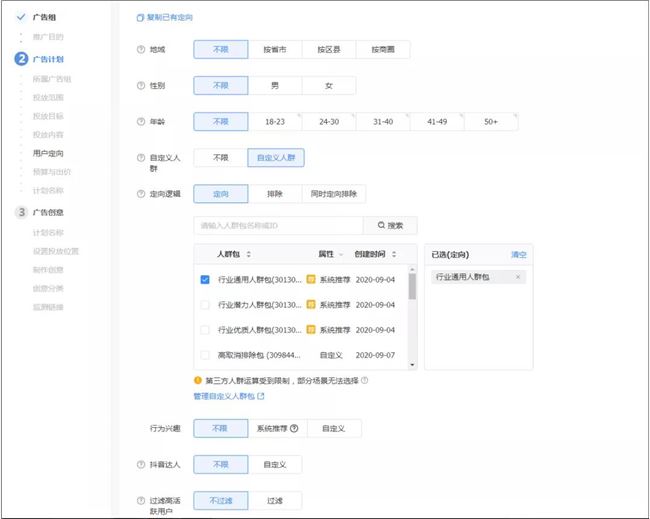Click the copy icon beside 复制已有定向
The width and height of the screenshot is (650, 519).
(x=139, y=18)
